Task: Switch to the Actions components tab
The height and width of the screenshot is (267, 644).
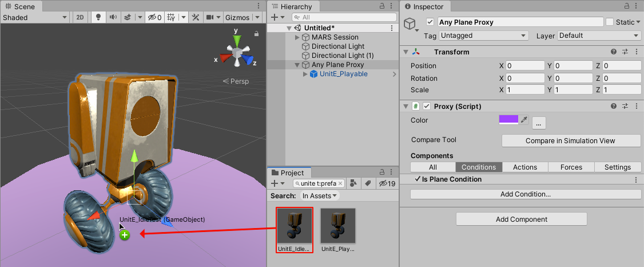Action: (x=524, y=167)
